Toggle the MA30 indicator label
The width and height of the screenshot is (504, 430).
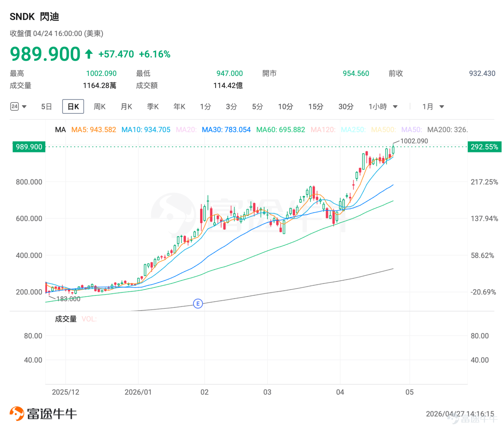(x=226, y=130)
